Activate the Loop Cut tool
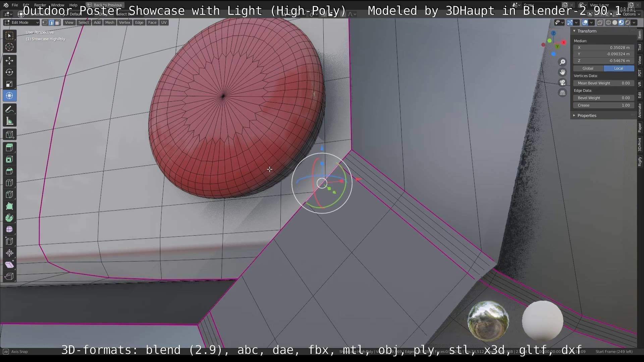 [9, 183]
